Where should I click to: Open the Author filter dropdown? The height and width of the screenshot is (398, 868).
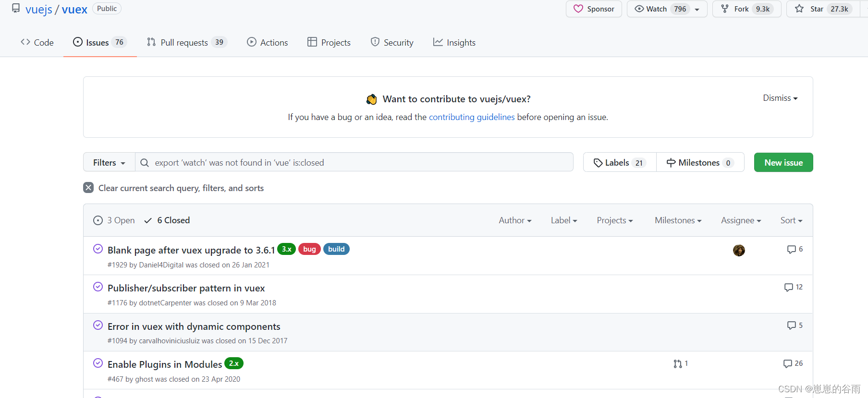pos(515,220)
